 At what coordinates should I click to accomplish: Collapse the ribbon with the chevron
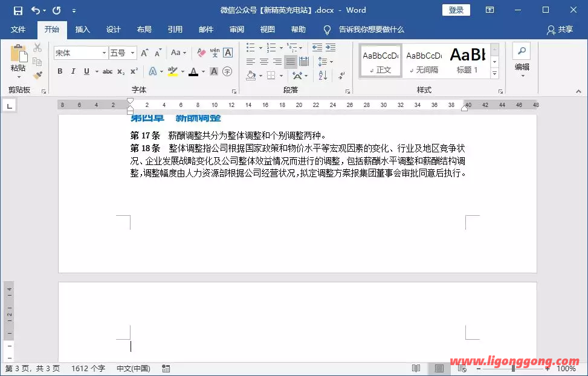pos(578,91)
